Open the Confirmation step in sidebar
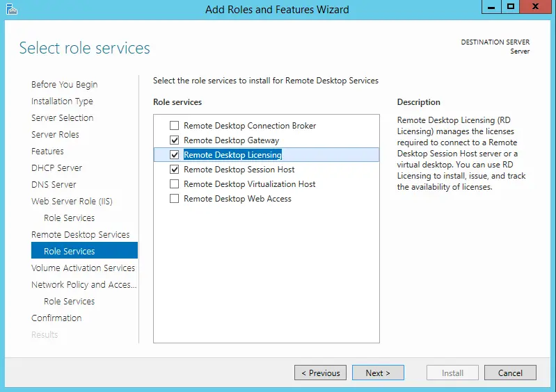The image size is (556, 392). [56, 318]
